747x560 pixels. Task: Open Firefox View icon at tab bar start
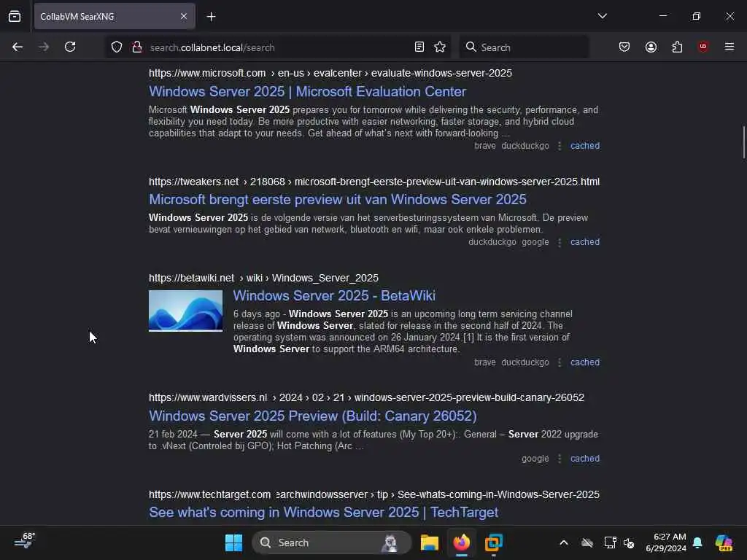(x=15, y=16)
